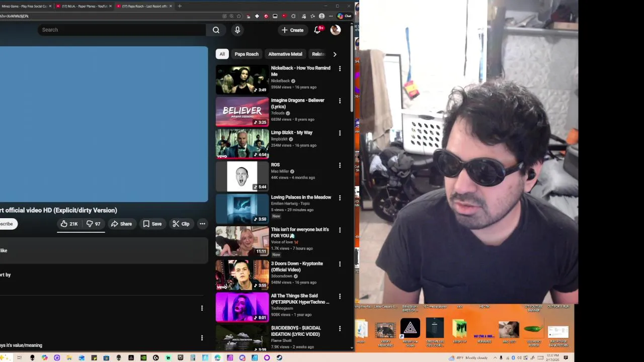Open Bluetooth tray icon

pos(514,357)
